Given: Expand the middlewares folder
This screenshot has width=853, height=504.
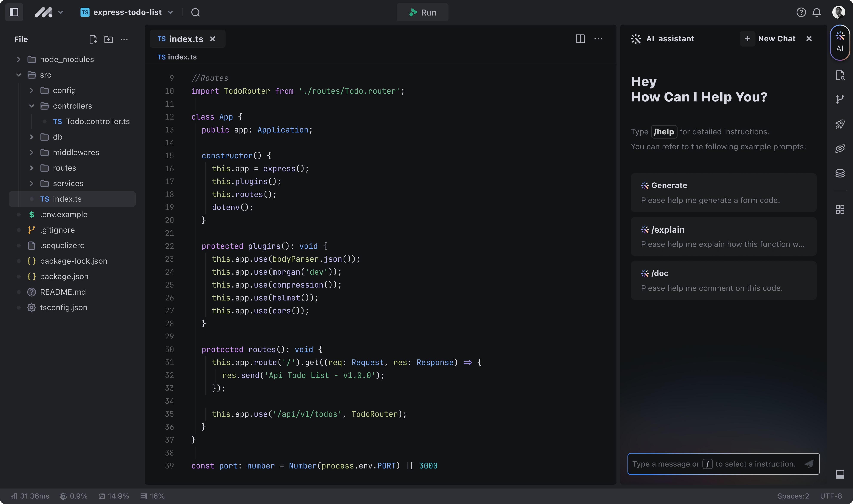Looking at the screenshot, I should click(x=32, y=152).
